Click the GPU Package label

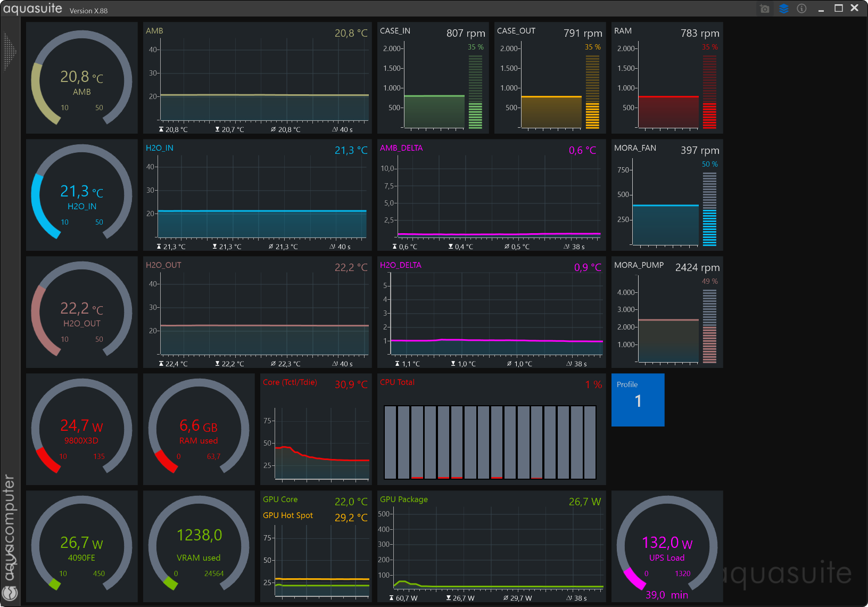[404, 499]
